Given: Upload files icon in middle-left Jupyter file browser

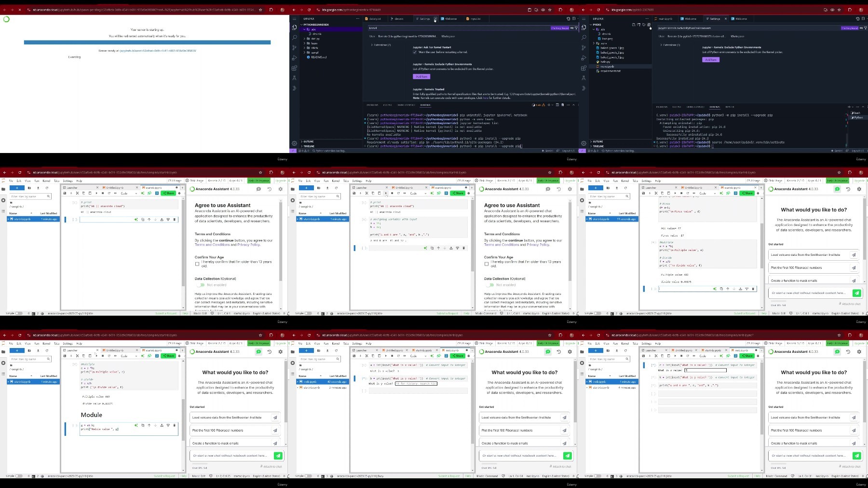Looking at the screenshot, I should click(x=38, y=188).
